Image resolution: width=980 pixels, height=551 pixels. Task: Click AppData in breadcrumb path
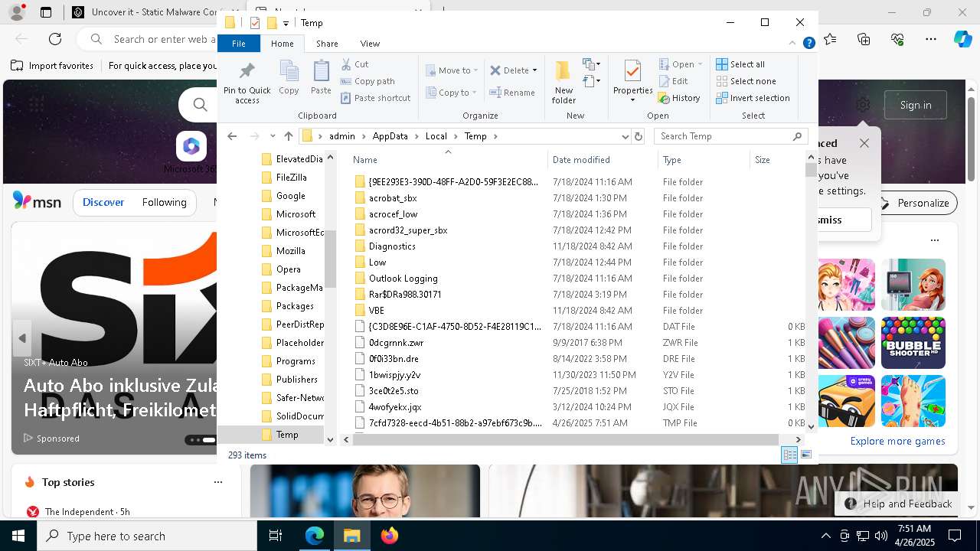point(390,136)
